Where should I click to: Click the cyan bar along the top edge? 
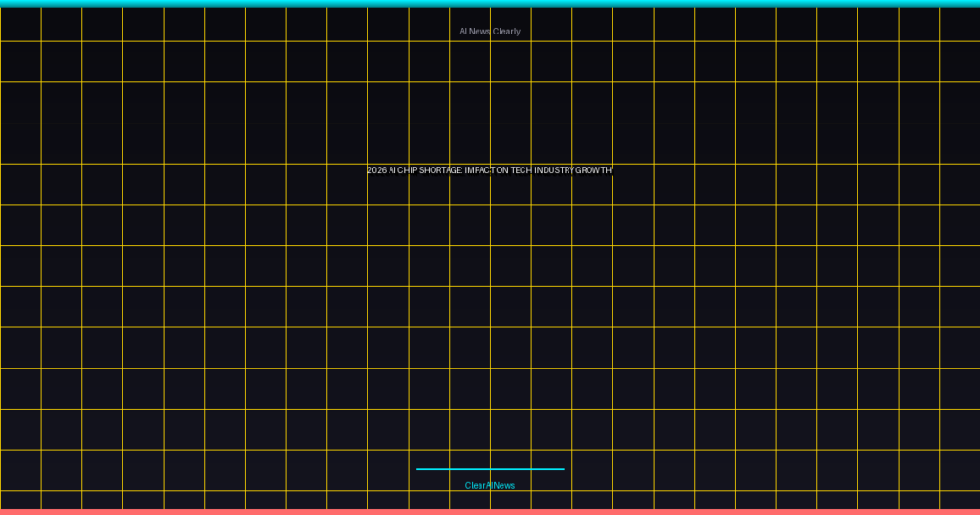coord(490,3)
